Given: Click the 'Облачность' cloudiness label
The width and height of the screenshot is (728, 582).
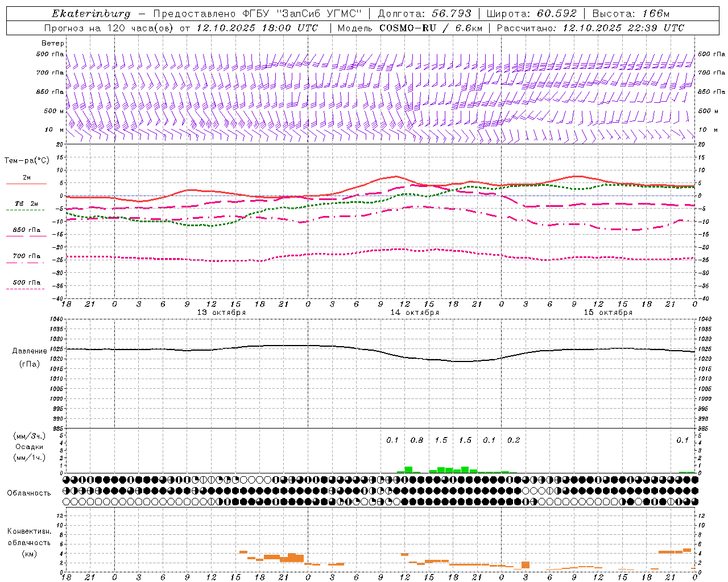Looking at the screenshot, I should pos(29,493).
